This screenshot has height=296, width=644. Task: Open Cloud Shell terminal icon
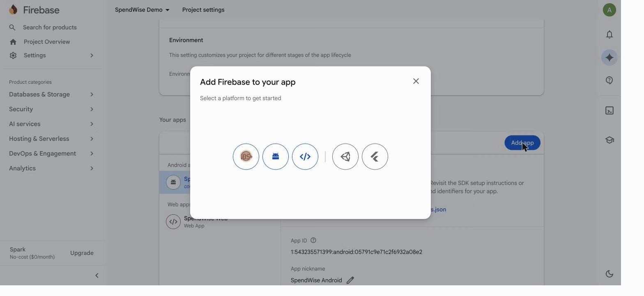pos(609,111)
